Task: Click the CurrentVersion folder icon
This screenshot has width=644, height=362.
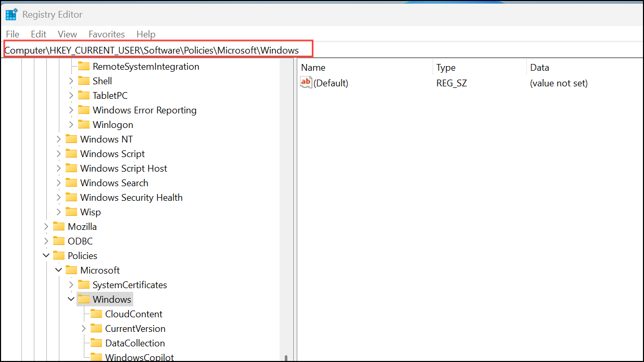Action: click(x=96, y=329)
